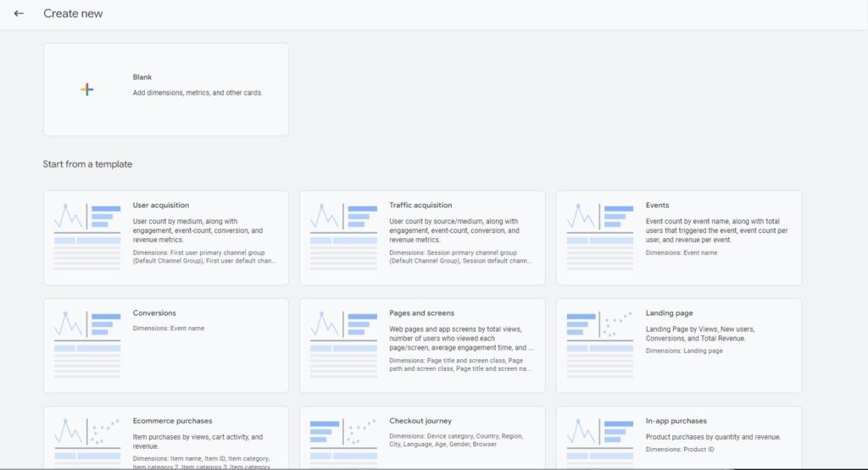Choose the User acquisition template title
868x470 pixels.
161,205
